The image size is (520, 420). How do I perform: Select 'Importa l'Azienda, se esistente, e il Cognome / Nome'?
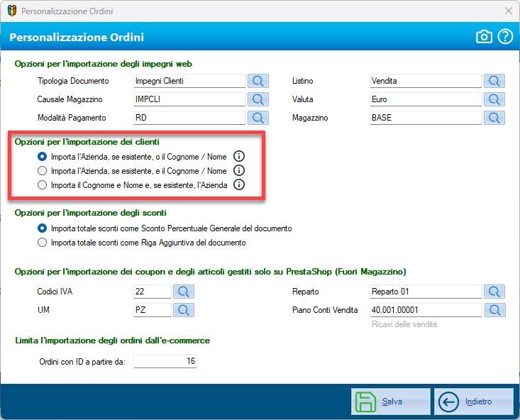132,171
